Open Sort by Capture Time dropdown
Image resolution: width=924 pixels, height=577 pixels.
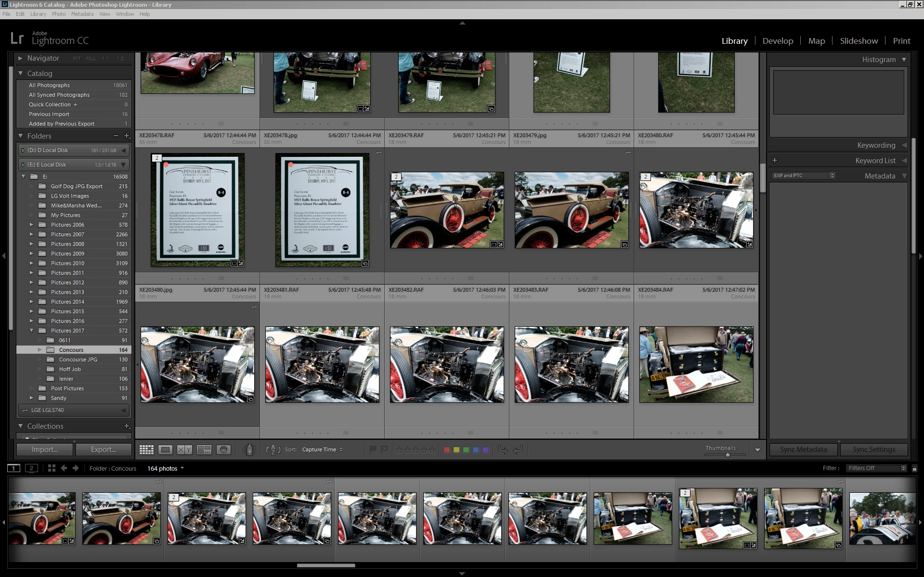[322, 449]
